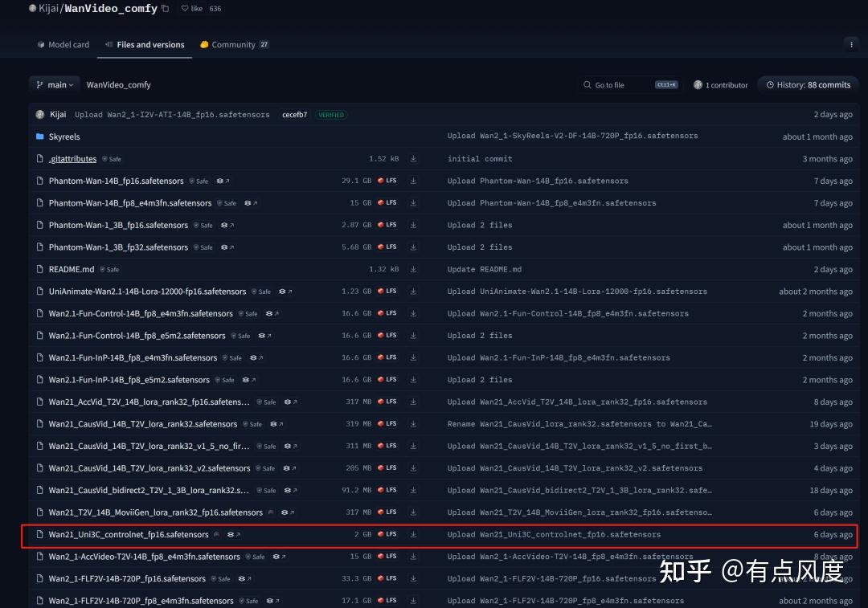
Task: Click the VERIFIED badge on the latest commit
Action: tap(331, 114)
